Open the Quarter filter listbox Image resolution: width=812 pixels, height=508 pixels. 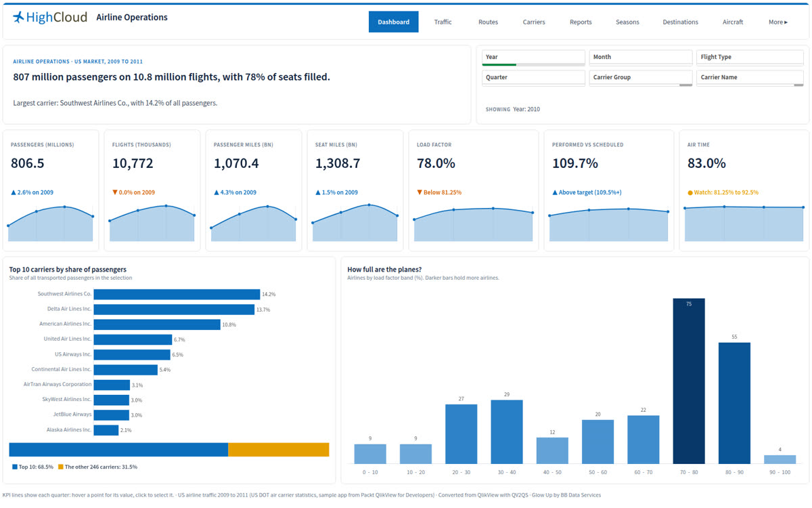pos(533,78)
